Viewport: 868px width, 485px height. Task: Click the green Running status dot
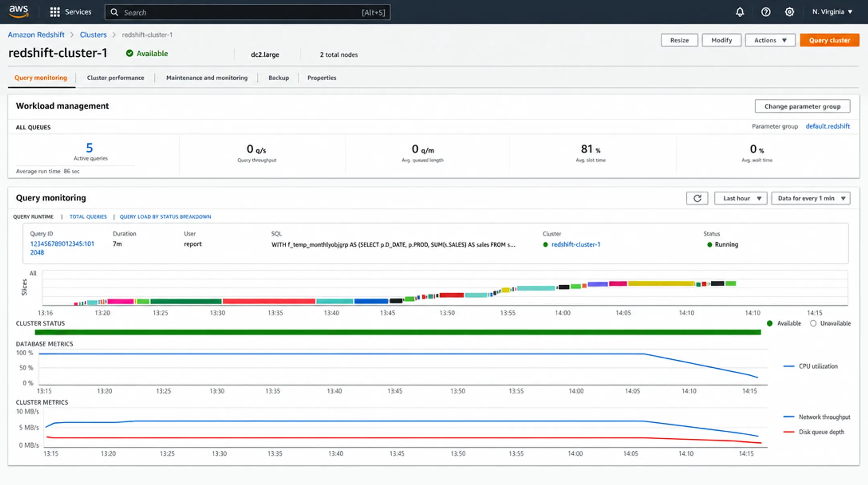click(710, 244)
